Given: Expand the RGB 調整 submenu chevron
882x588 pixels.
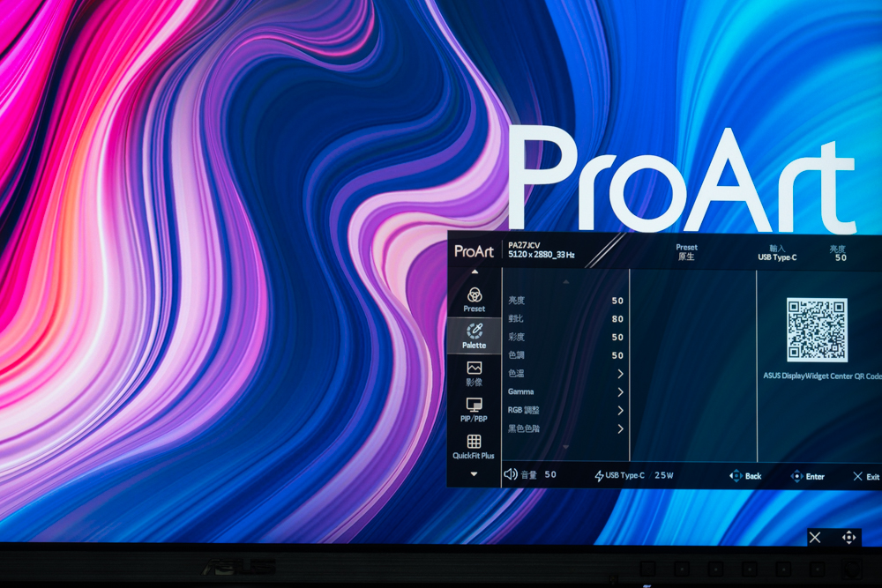Looking at the screenshot, I should pyautogui.click(x=620, y=410).
